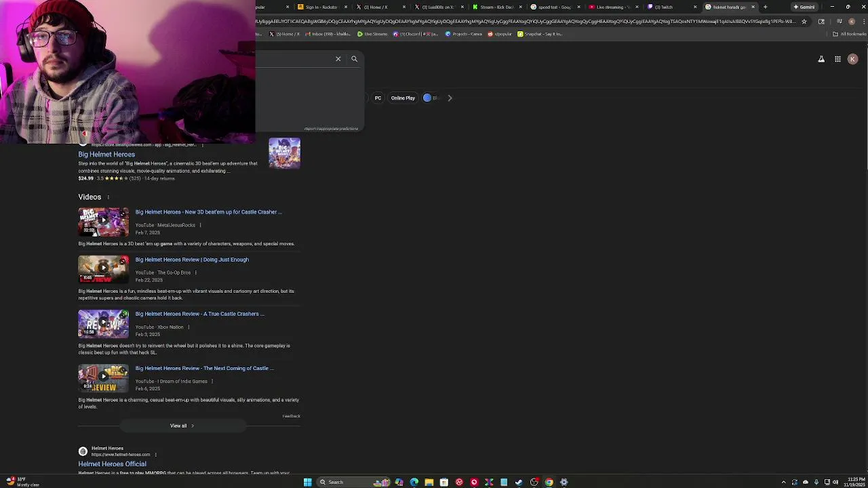Screen dimensions: 868x488
Task: Select the Online Play filter chip
Action: (x=403, y=98)
